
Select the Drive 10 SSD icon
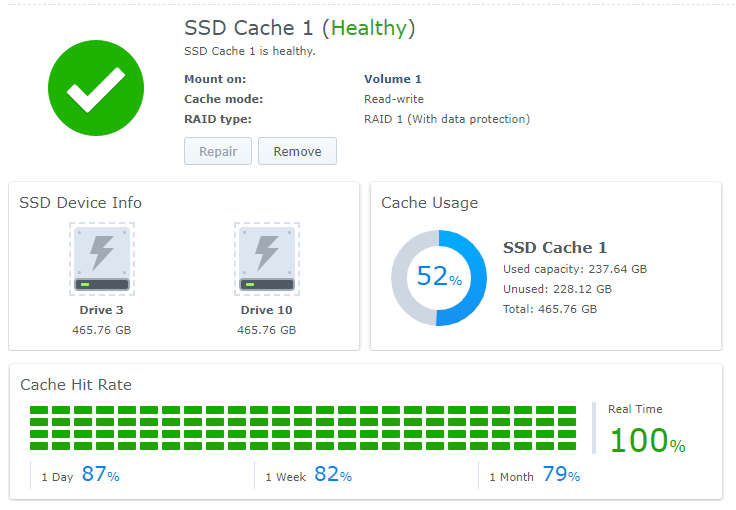coord(267,259)
